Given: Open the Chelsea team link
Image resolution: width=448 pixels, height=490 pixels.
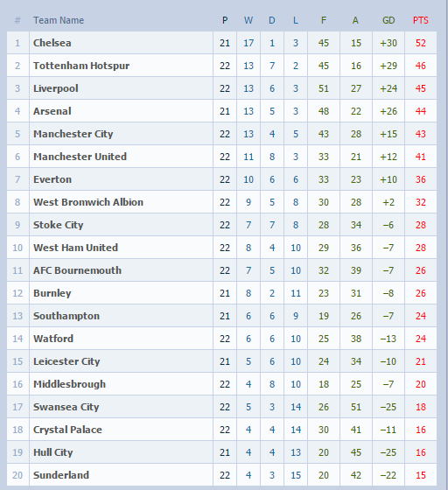Looking at the screenshot, I should [52, 43].
